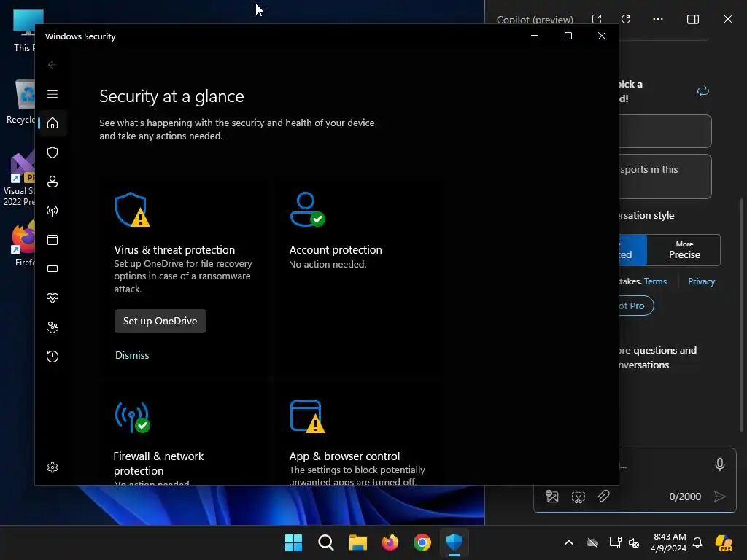Open App & browser control sidebar icon
Viewport: 747px width, 560px height.
(x=53, y=240)
